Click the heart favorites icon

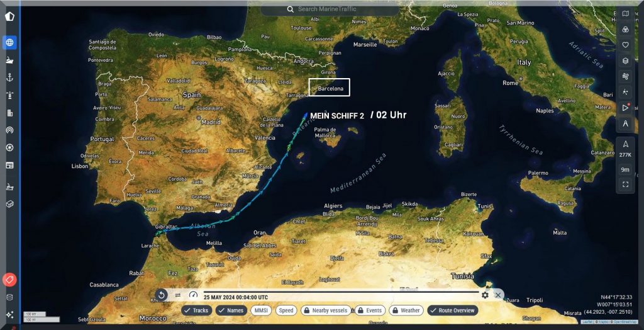625,45
